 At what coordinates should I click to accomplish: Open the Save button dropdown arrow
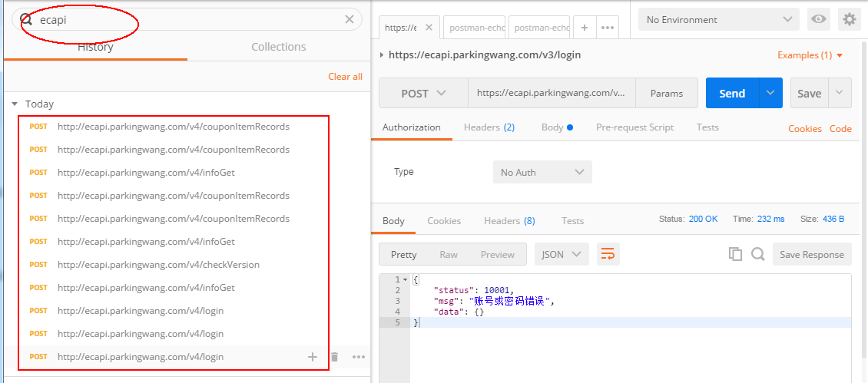(x=840, y=93)
